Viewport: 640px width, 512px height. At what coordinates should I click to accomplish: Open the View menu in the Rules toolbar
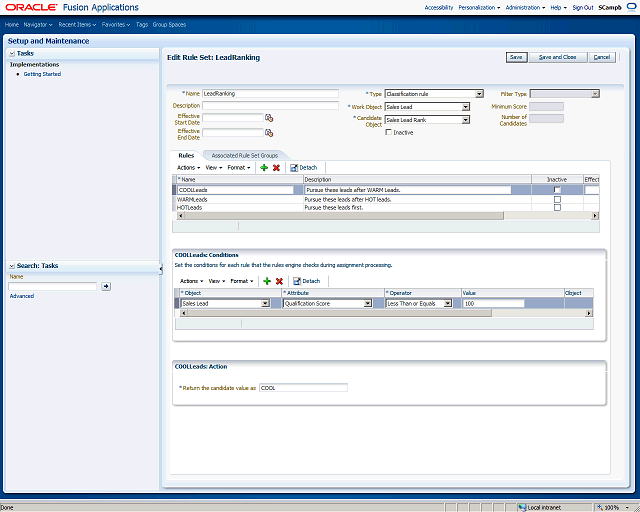click(214, 168)
